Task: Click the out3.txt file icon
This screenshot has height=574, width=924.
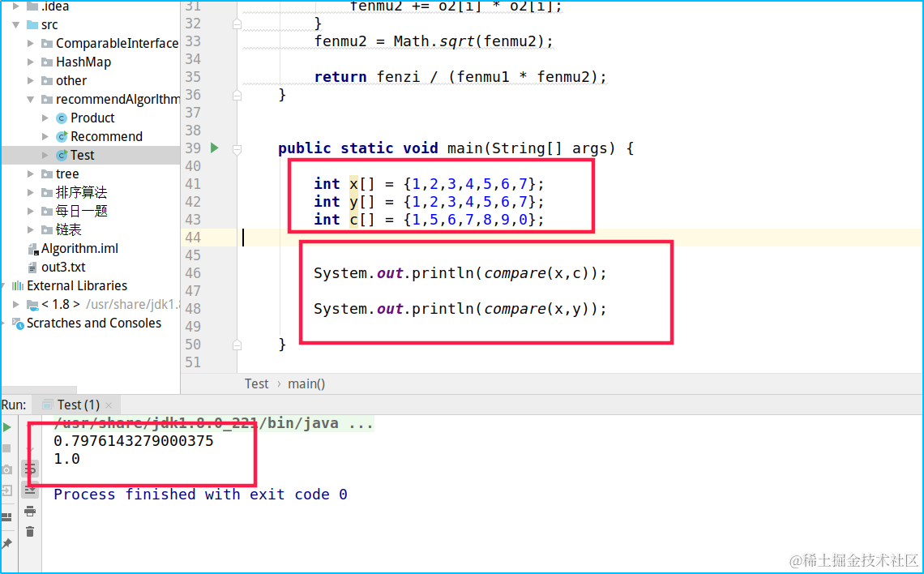Action: 33,268
